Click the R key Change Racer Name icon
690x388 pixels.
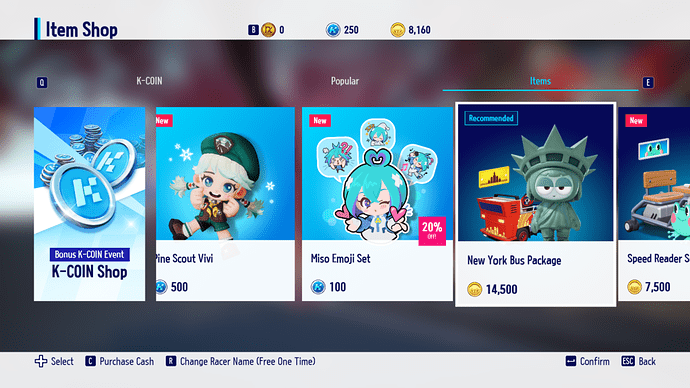(x=171, y=361)
